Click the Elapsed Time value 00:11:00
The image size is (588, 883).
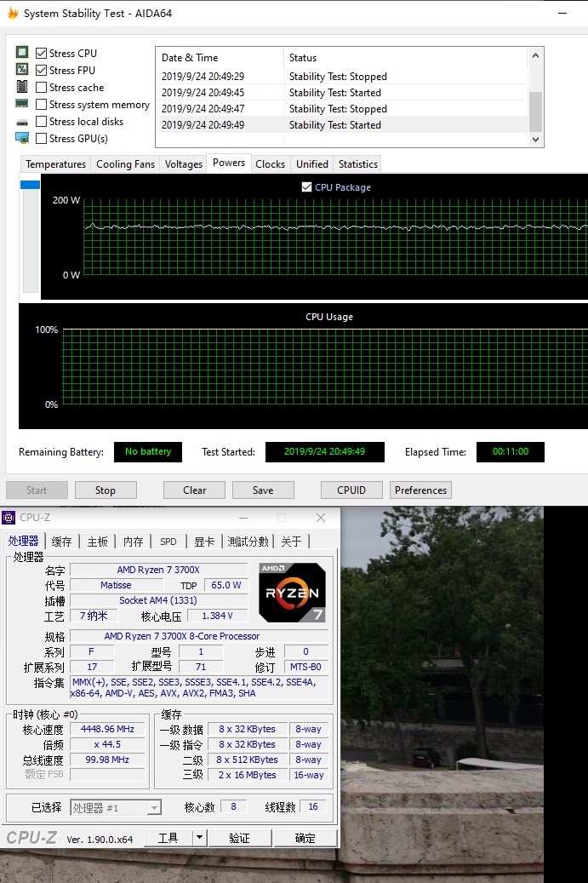[511, 451]
